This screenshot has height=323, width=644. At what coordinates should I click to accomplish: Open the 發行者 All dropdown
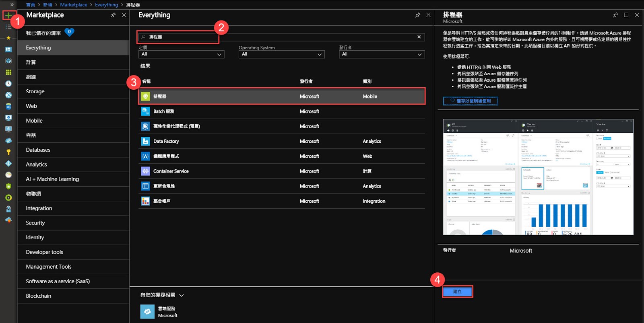pyautogui.click(x=382, y=54)
